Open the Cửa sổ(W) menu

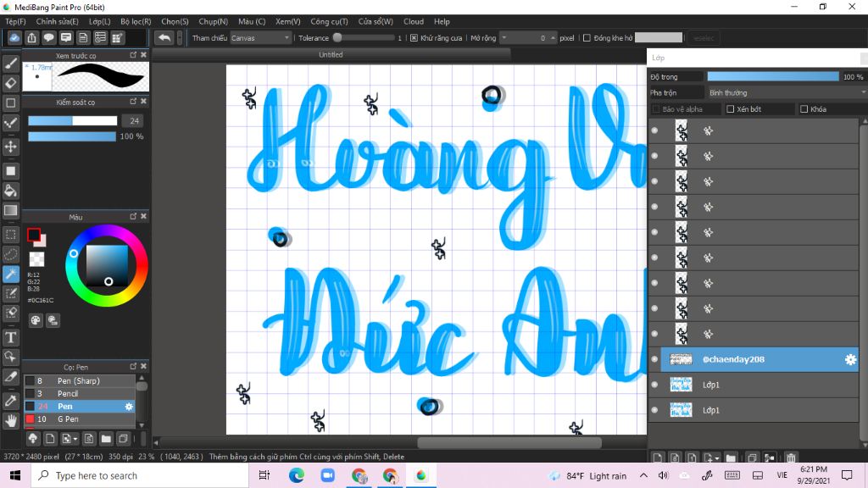pyautogui.click(x=376, y=21)
